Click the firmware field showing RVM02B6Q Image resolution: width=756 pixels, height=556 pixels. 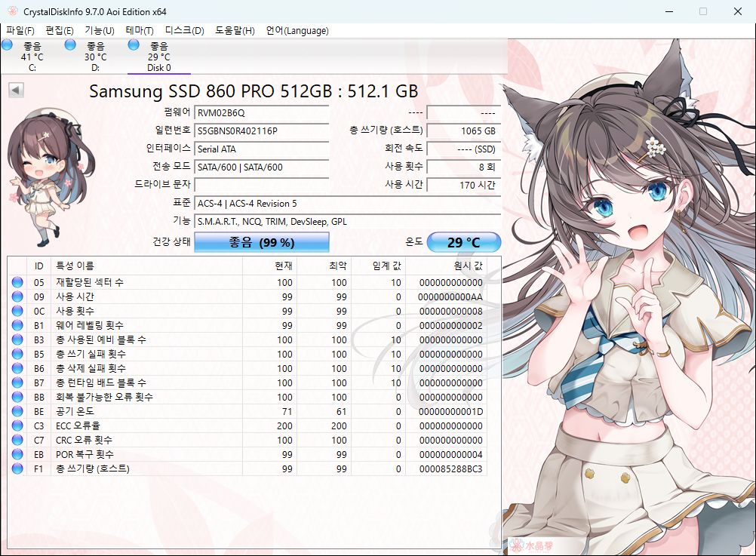point(261,113)
